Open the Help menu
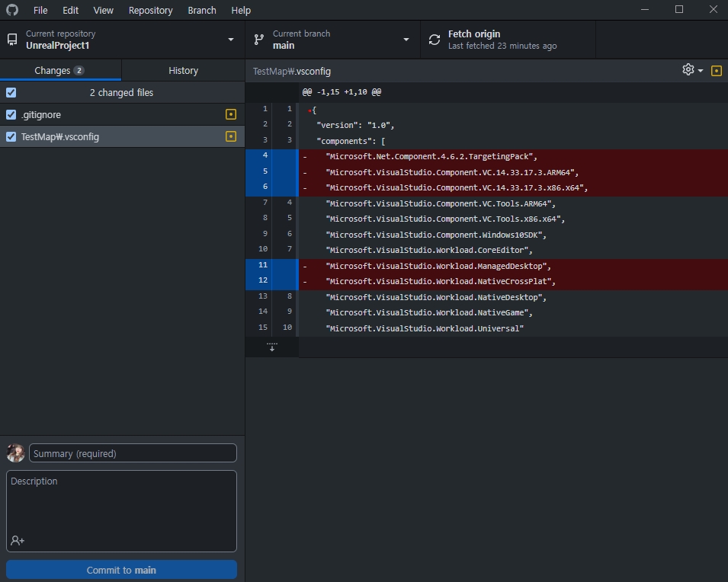This screenshot has height=582, width=728. point(241,10)
